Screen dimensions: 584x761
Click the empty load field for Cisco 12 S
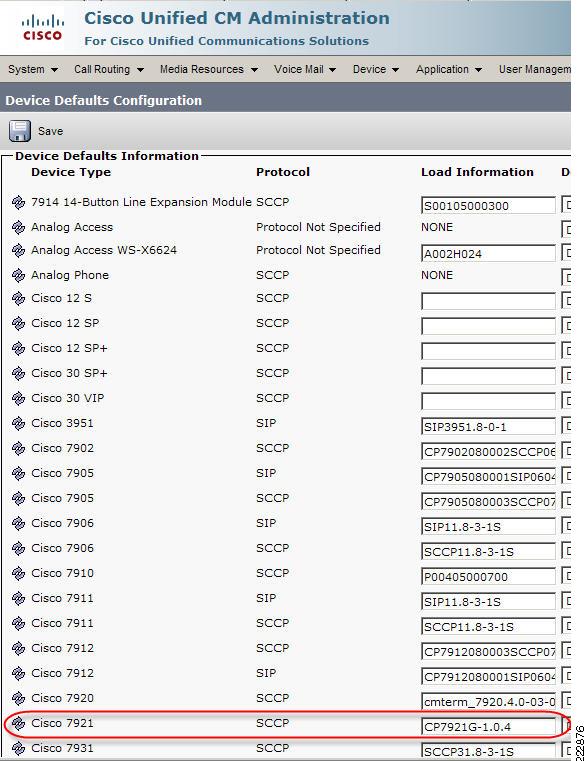(488, 301)
